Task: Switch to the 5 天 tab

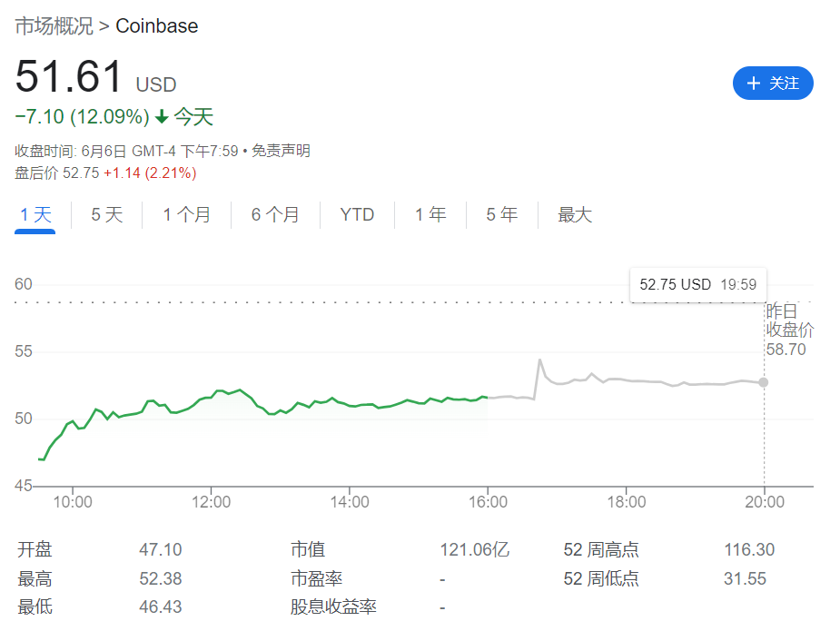Action: pyautogui.click(x=106, y=215)
